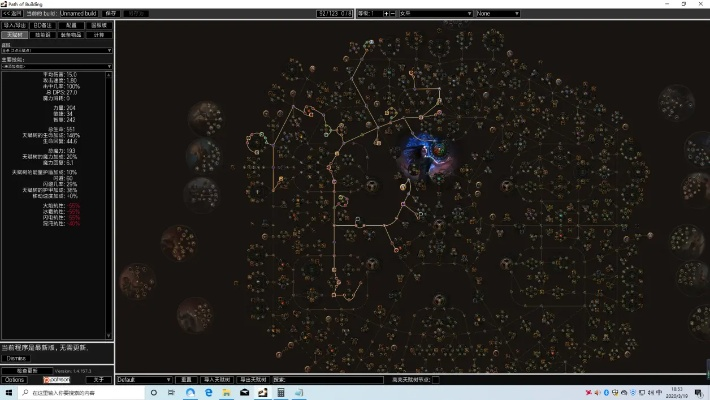Screen dimensions: 710x400
Task: Click the << 返回 back button
Action: point(12,14)
